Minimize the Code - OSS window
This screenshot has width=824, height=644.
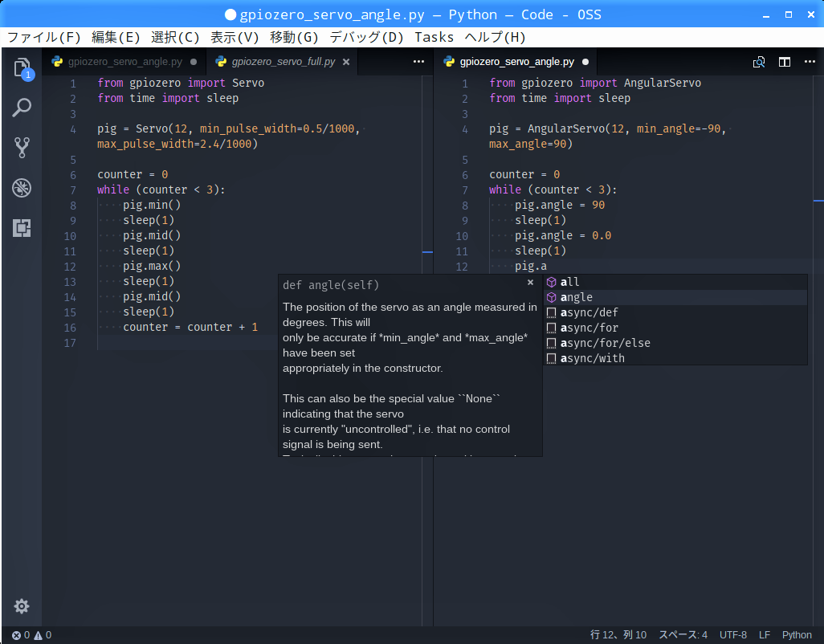[x=766, y=15]
